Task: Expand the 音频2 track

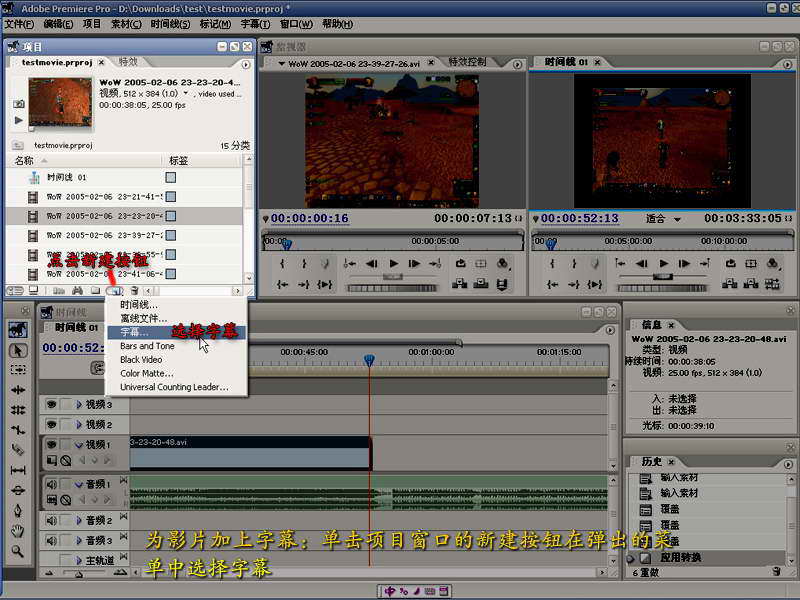Action: pos(79,520)
